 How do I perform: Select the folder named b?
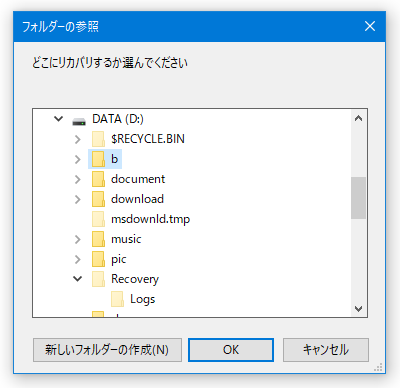pyautogui.click(x=114, y=159)
